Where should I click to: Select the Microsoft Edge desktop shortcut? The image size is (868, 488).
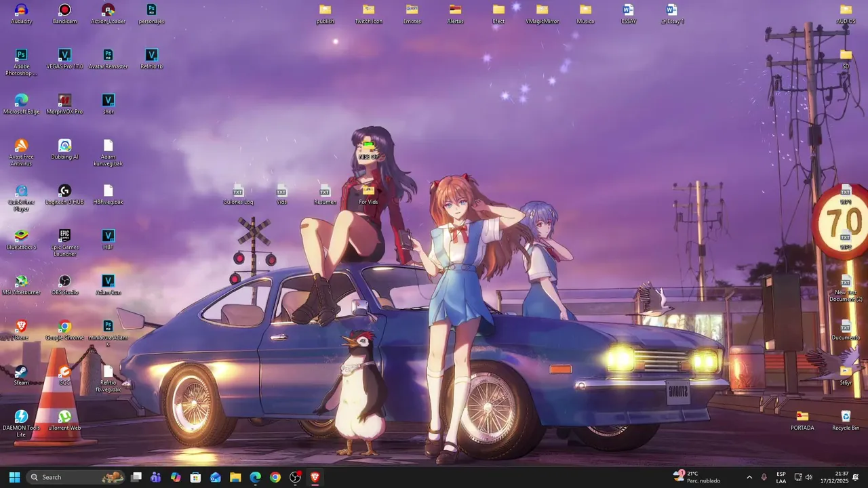click(x=21, y=104)
